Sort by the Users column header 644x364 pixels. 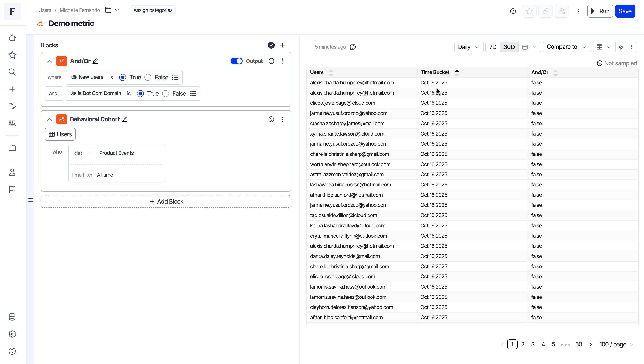click(x=317, y=72)
